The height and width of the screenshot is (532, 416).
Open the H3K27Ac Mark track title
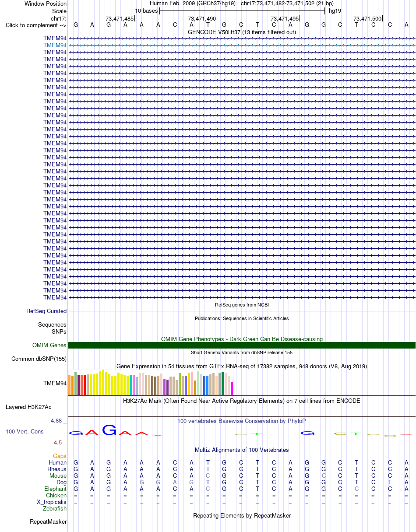[242, 401]
